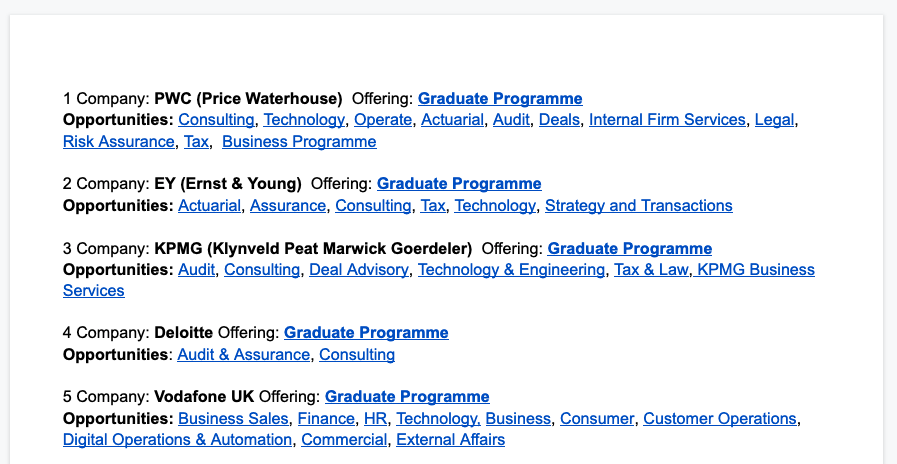The image size is (897, 464).
Task: Open PWC Internal Firm Services link
Action: (667, 120)
